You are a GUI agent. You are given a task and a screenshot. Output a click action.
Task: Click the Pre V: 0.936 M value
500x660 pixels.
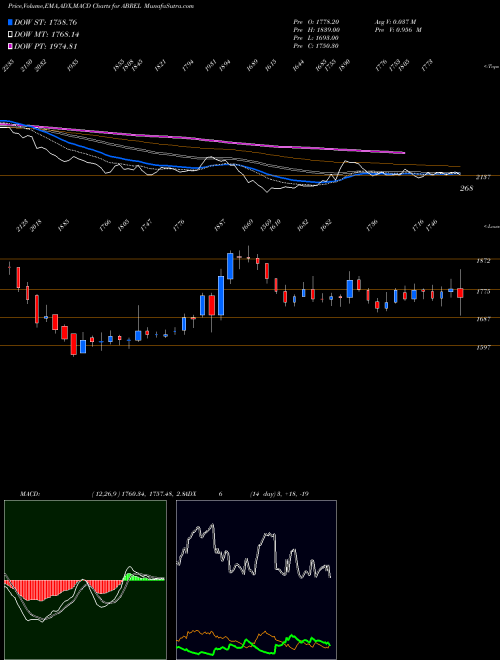point(398,30)
